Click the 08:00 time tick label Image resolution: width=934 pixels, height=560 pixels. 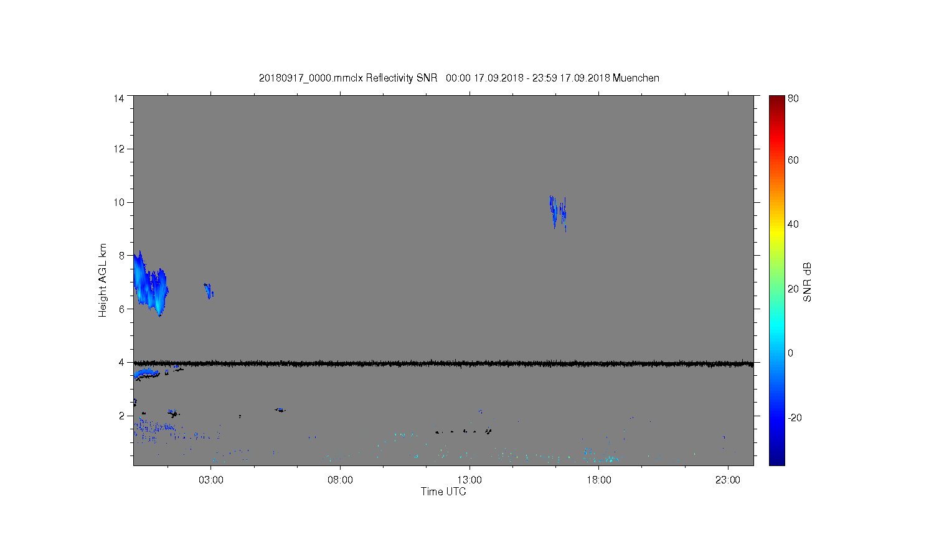point(340,480)
